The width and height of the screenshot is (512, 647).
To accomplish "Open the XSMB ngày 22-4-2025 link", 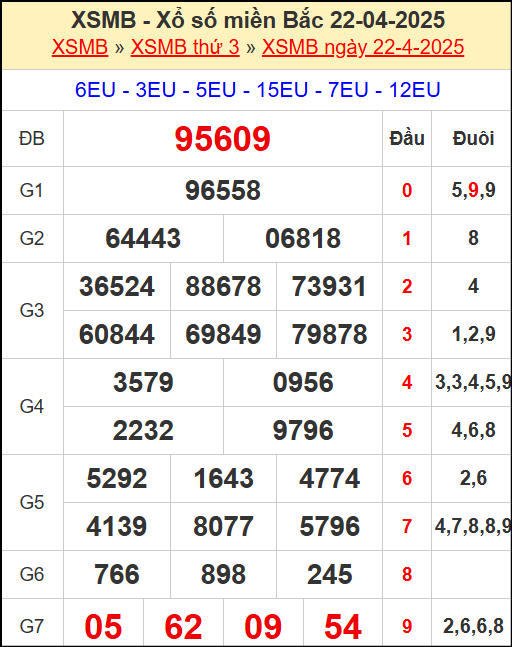I will pos(363,47).
